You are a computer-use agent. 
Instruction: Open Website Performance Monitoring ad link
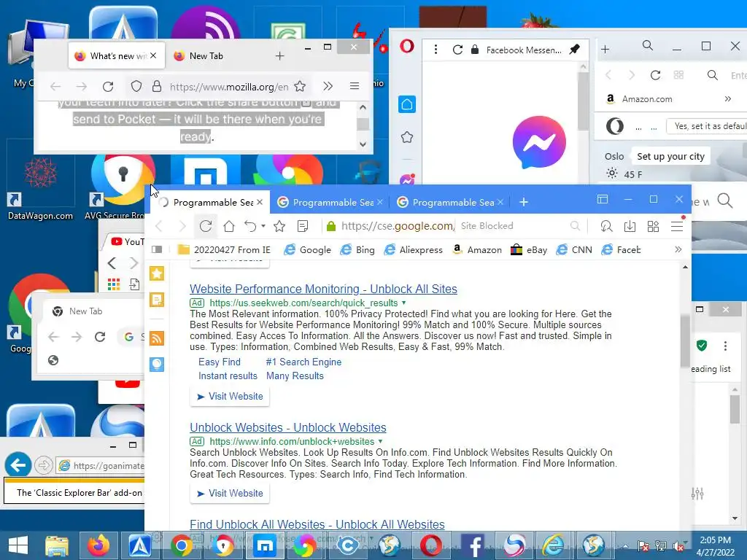point(323,289)
